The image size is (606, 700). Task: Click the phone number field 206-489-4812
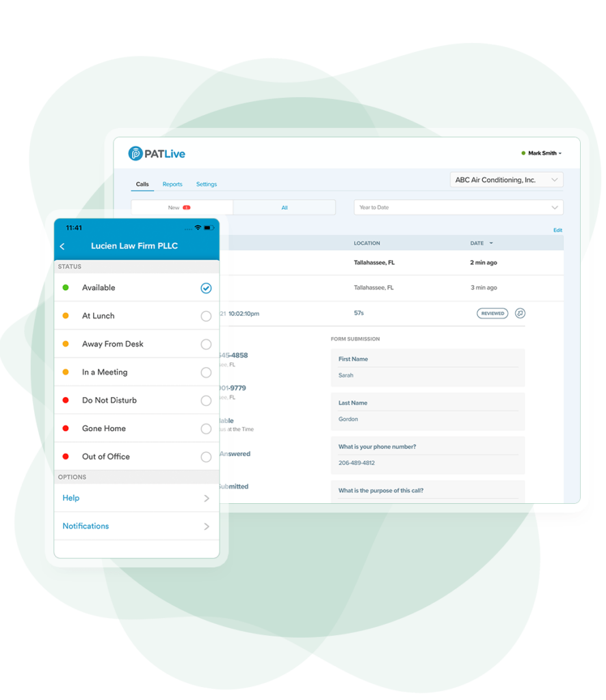427,455
